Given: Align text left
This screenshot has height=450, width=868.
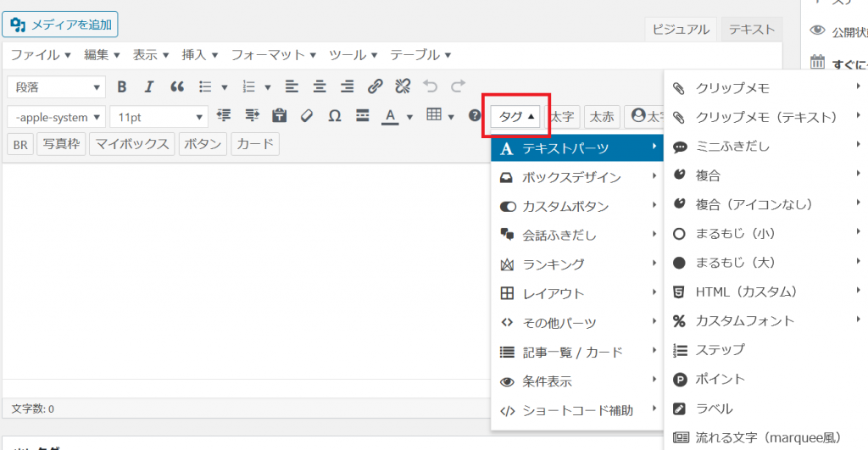Looking at the screenshot, I should coord(292,86).
